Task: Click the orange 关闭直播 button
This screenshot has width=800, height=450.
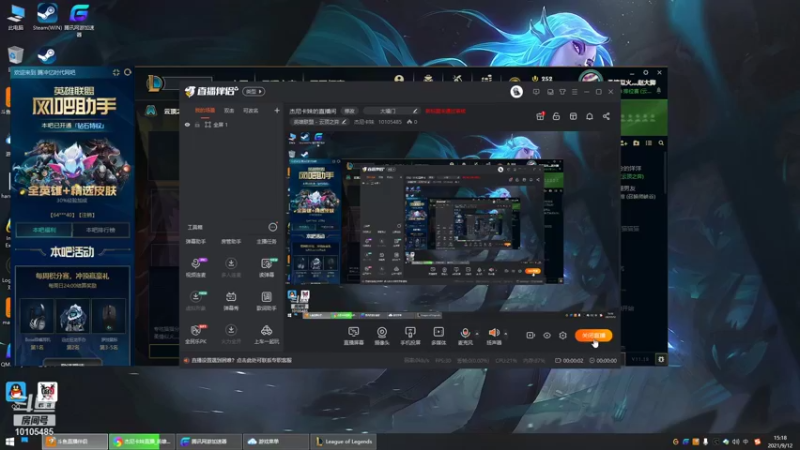Action: (593, 335)
